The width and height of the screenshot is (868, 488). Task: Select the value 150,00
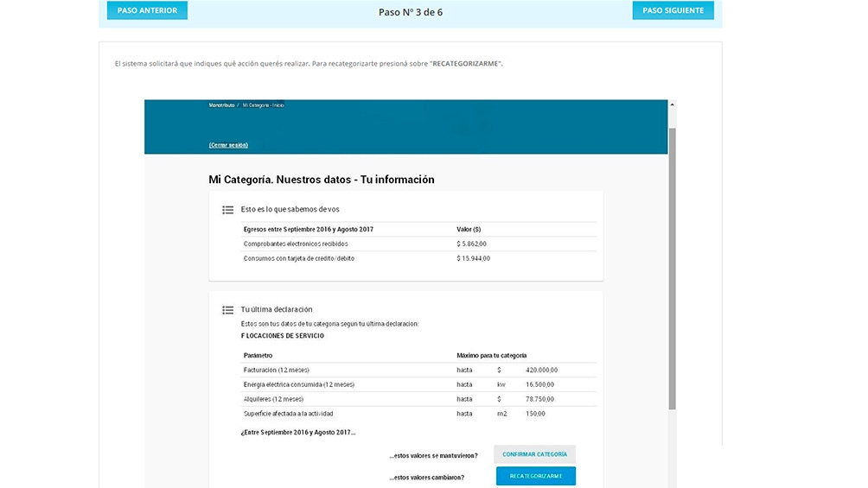point(535,414)
